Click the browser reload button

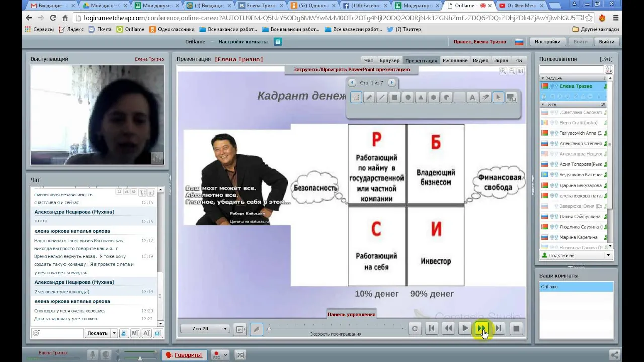[53, 18]
